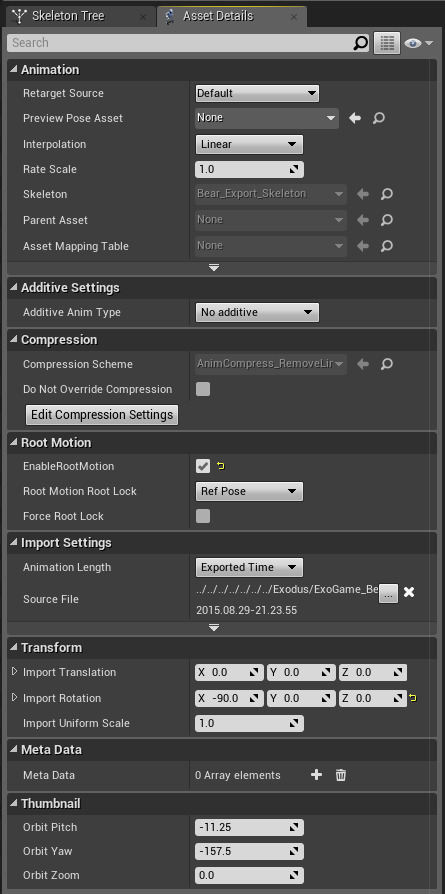Use selected asset arrow for Parent Asset
The height and width of the screenshot is (894, 445).
point(362,220)
